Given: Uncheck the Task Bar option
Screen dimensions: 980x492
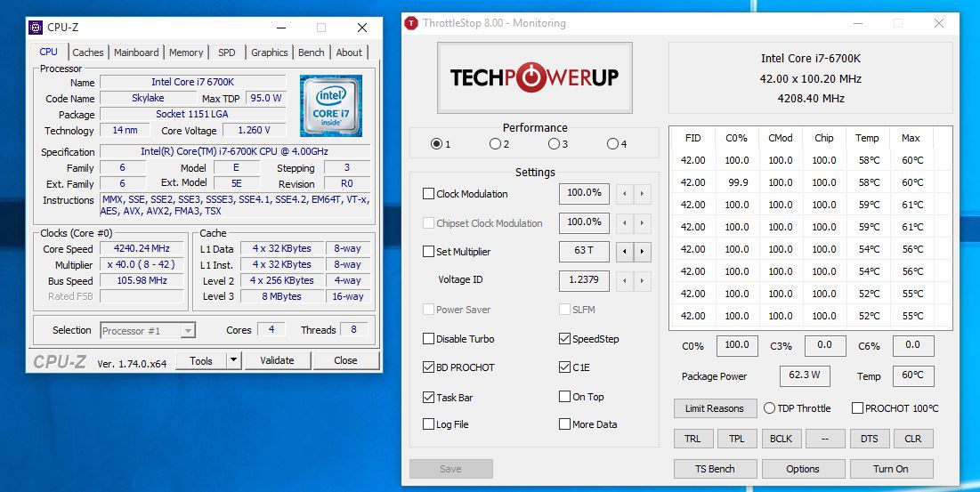Looking at the screenshot, I should (428, 397).
